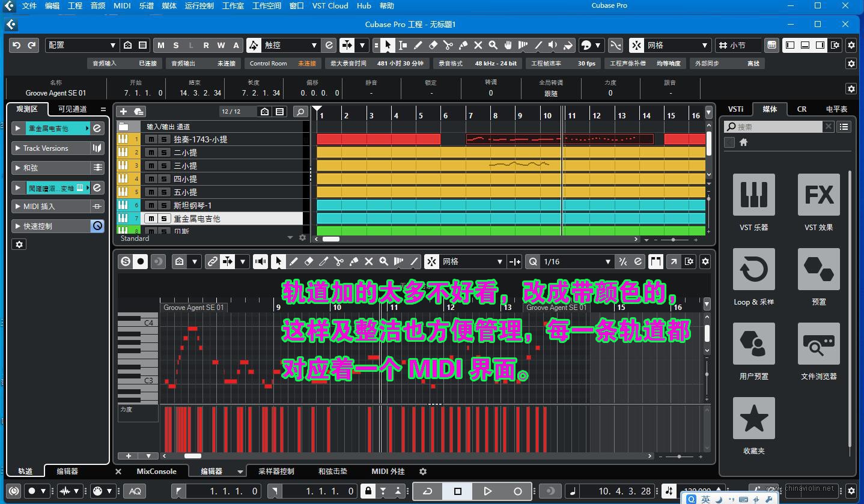Open the 1/16 quantize preset dropdown

pyautogui.click(x=576, y=261)
